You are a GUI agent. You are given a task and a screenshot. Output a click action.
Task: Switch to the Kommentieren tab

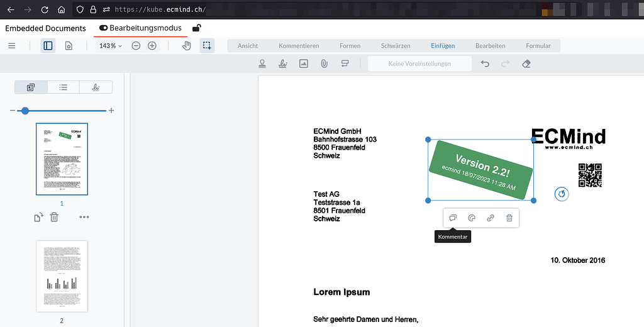(x=299, y=46)
